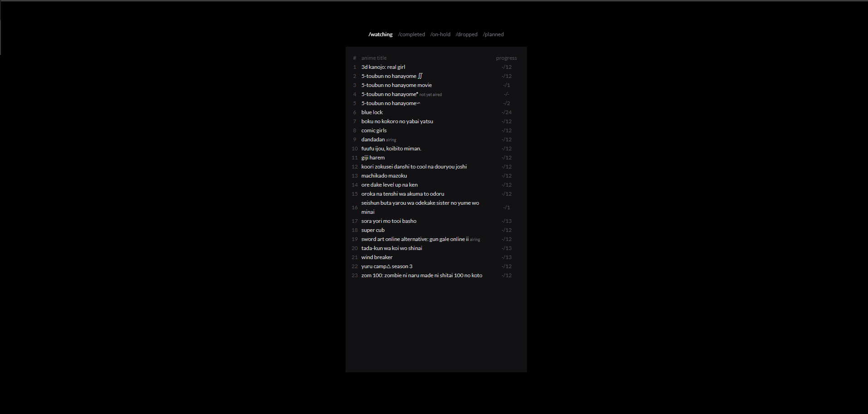Switch to the /watching tab
Screen dimensions: 868x414
coord(380,34)
